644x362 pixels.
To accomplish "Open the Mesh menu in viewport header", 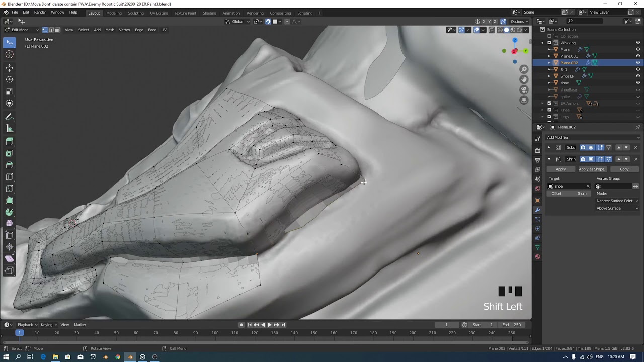I will click(110, 30).
